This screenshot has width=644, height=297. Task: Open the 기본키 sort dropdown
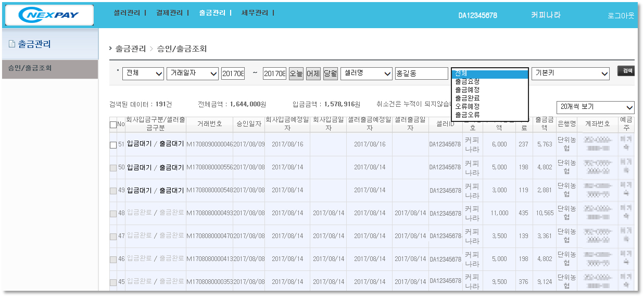click(570, 74)
